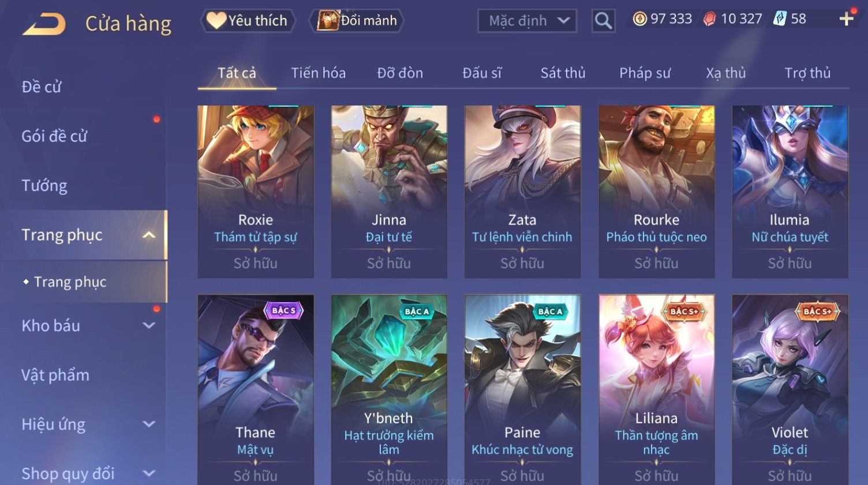
Task: Switch to the Sát thủ tab
Action: click(563, 73)
